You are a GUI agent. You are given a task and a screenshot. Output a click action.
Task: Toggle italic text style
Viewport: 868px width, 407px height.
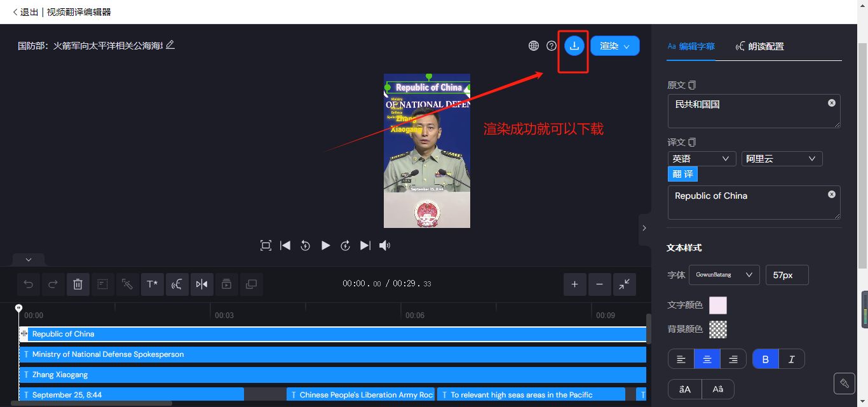point(792,359)
